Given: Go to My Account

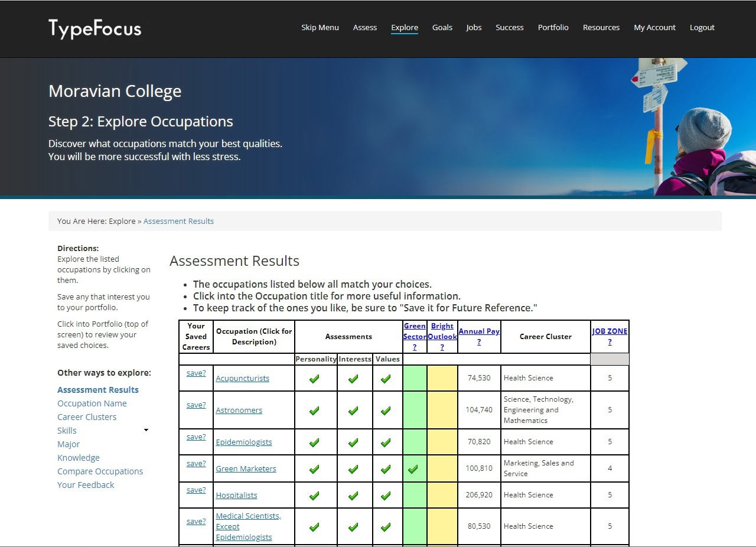Looking at the screenshot, I should point(654,28).
